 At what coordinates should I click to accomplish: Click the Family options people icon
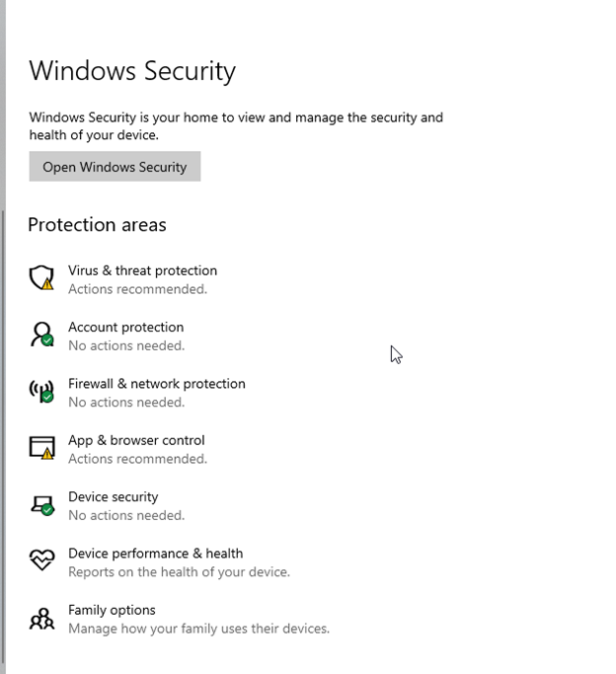click(41, 619)
